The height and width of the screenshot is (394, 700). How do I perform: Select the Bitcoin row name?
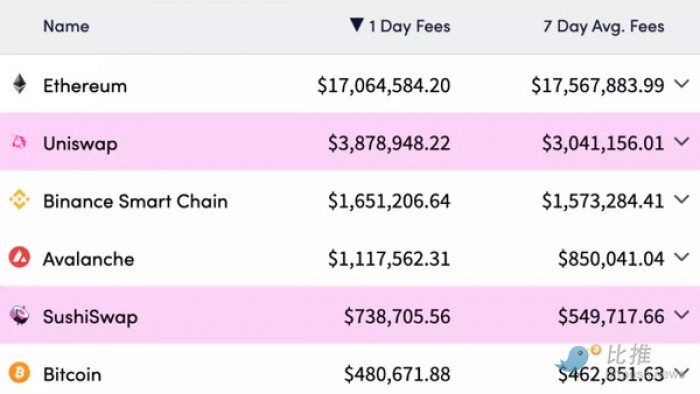pyautogui.click(x=72, y=374)
